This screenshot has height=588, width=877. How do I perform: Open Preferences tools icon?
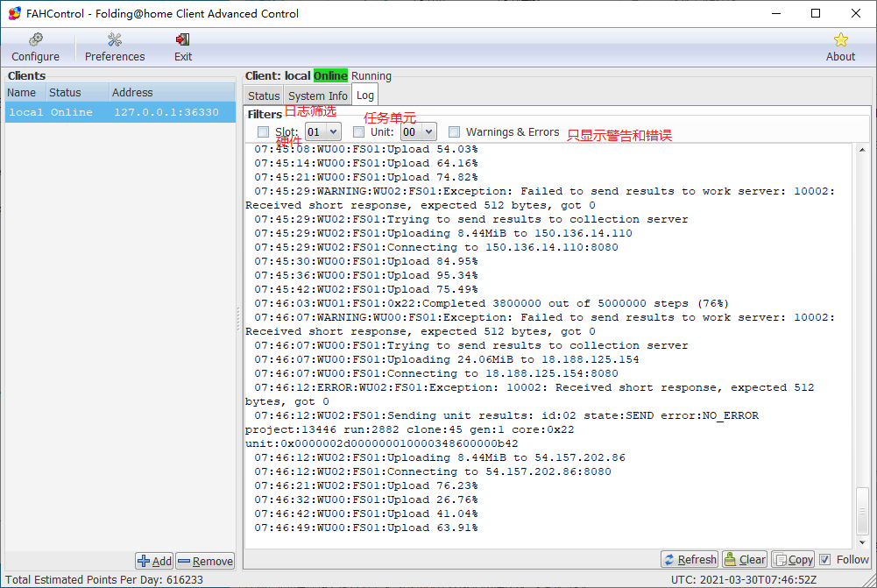click(115, 39)
